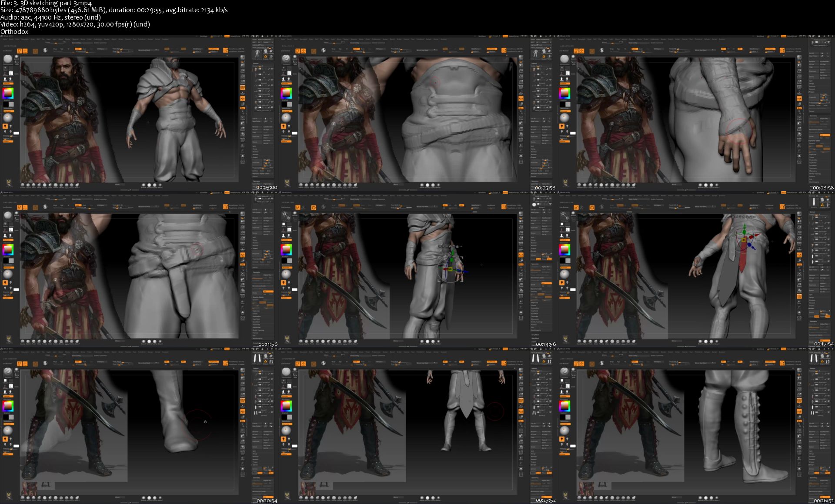Screen dimensions: 835x504
Task: Select the orange light bulb icon in 00:11:56 frame
Action: point(5,283)
